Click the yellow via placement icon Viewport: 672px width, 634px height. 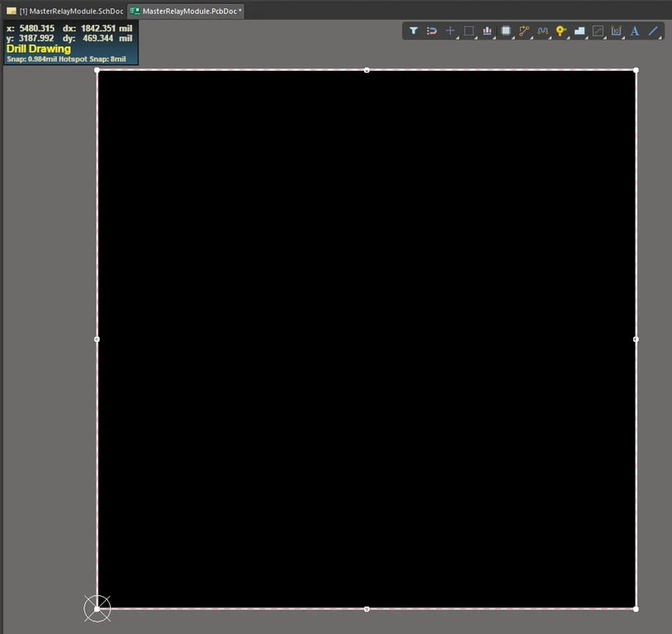[x=561, y=31]
